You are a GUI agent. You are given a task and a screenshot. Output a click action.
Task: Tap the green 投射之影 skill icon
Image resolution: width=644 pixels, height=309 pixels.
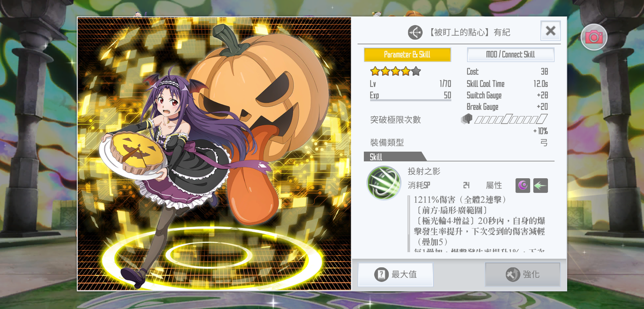(384, 183)
